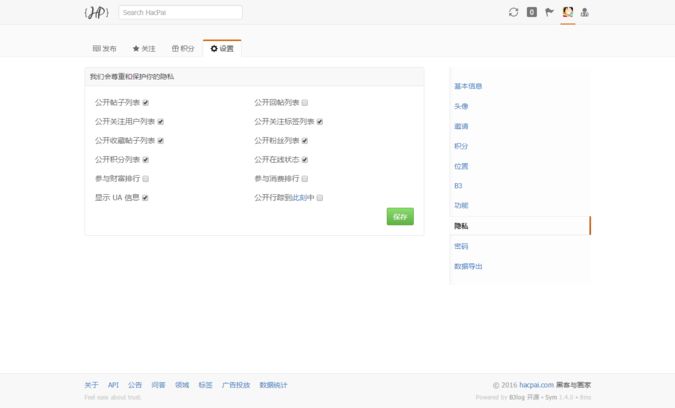Enable the 参与财富排行 checkbox
675x408 pixels.
[x=146, y=179]
